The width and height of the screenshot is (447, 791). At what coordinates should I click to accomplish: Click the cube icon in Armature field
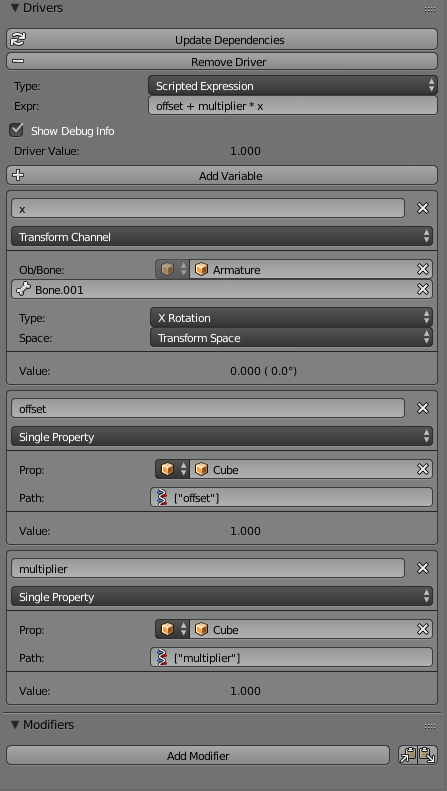201,269
